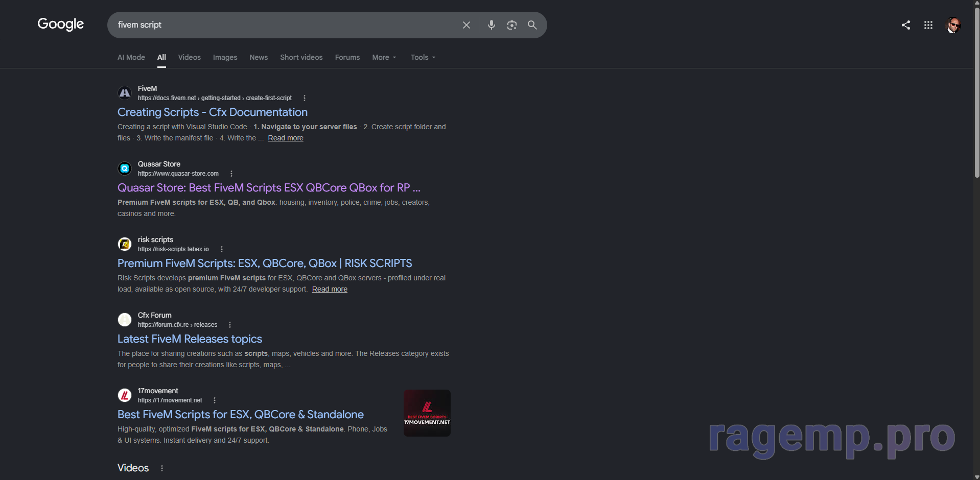Open the three-dot menu beside Quasar Store URL
Screen dimensions: 980x480
pyautogui.click(x=231, y=174)
